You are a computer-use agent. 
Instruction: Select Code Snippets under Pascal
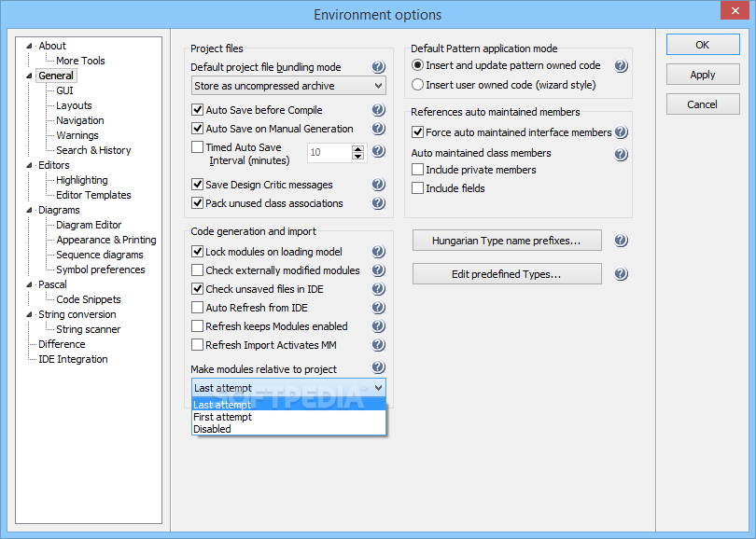coord(89,299)
